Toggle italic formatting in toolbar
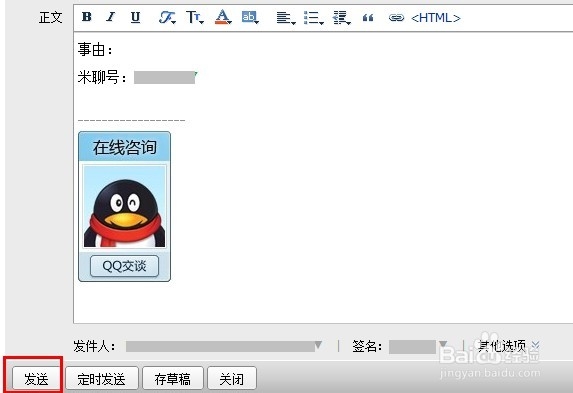Screen dimensions: 573x393 pyautogui.click(x=110, y=17)
